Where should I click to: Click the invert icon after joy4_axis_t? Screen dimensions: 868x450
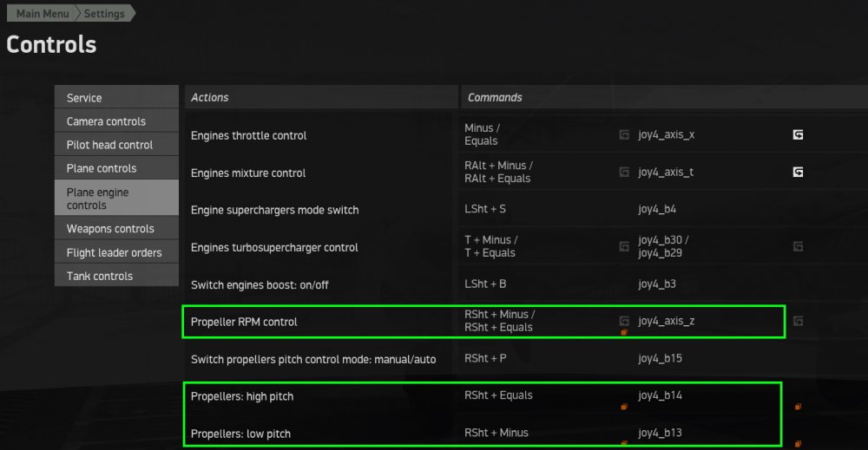pos(798,173)
